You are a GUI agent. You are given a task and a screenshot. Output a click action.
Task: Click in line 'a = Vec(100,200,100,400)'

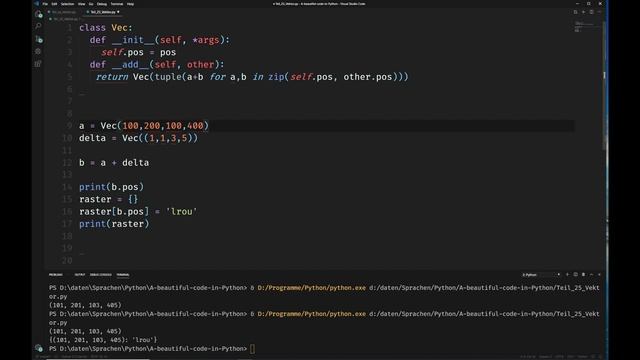pos(144,126)
